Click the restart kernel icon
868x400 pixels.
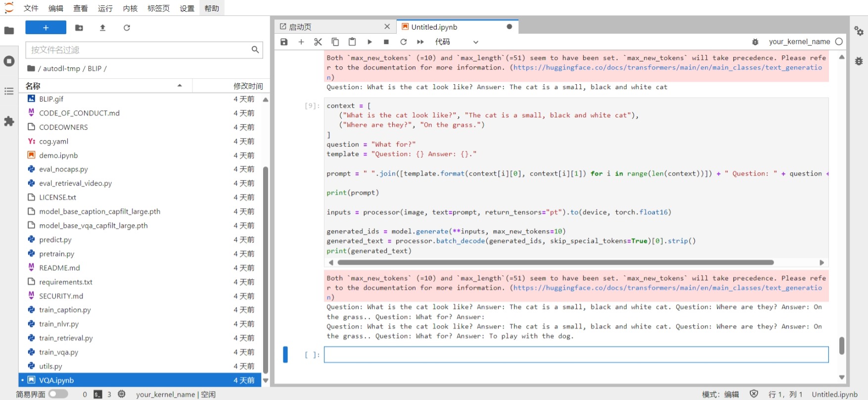point(404,42)
